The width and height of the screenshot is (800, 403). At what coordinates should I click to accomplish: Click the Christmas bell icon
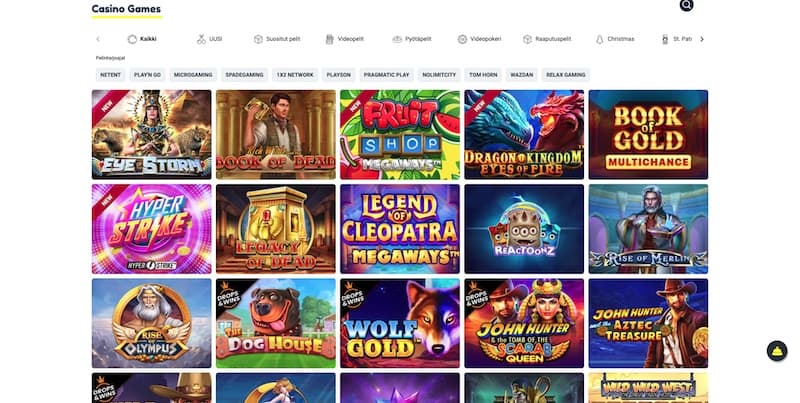599,39
